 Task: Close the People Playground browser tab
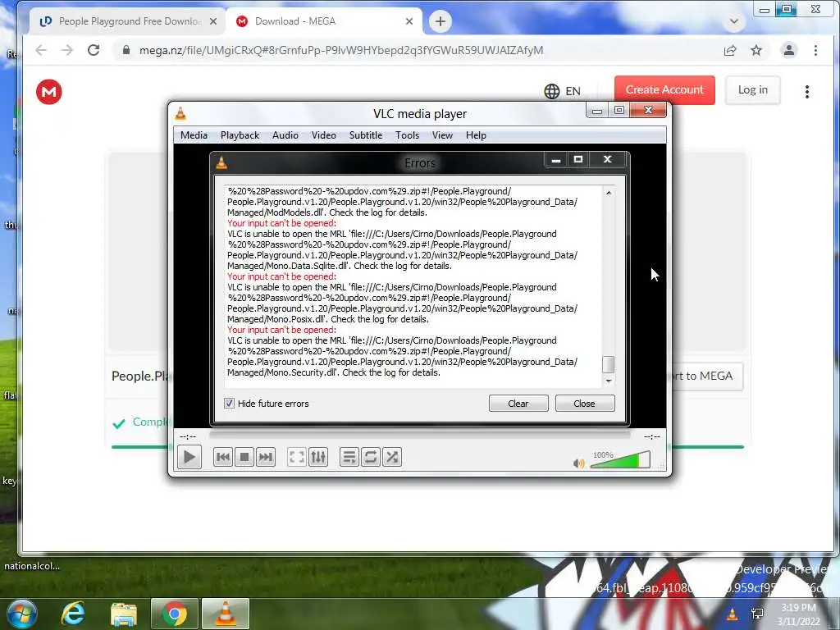tap(213, 21)
